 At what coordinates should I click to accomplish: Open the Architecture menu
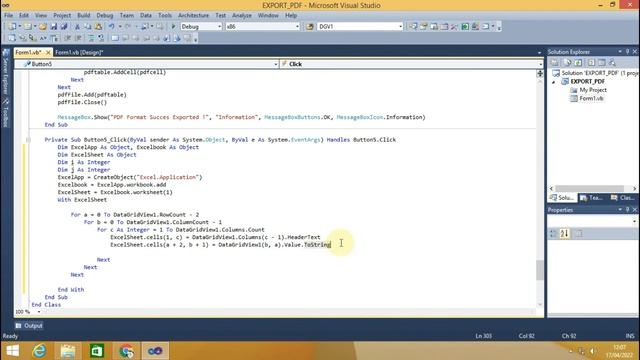click(193, 16)
